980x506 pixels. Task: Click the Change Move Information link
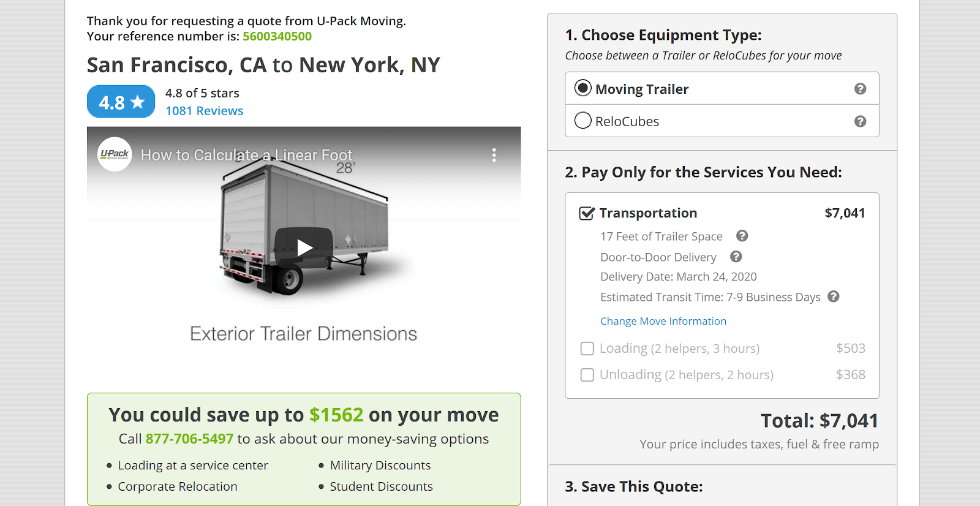[663, 321]
